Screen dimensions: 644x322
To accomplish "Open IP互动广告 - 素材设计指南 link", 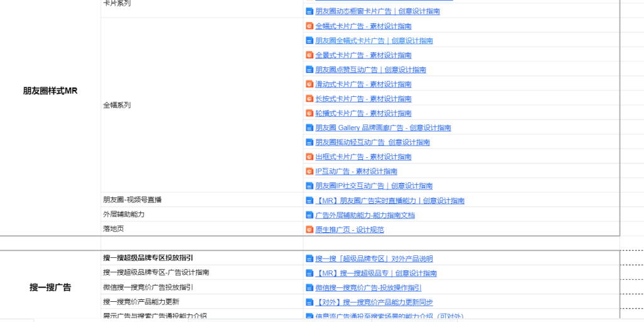I will pos(356,171).
